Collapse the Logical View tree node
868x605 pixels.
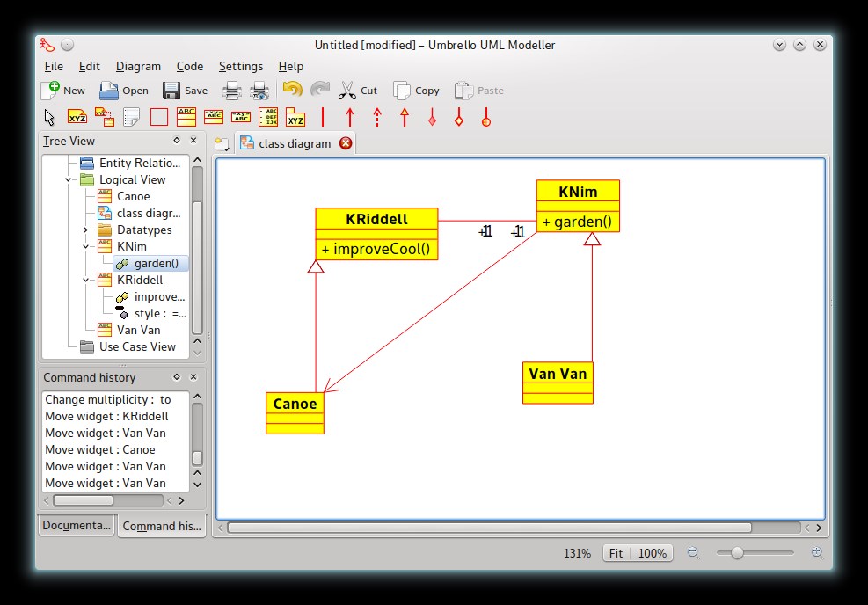[x=69, y=179]
